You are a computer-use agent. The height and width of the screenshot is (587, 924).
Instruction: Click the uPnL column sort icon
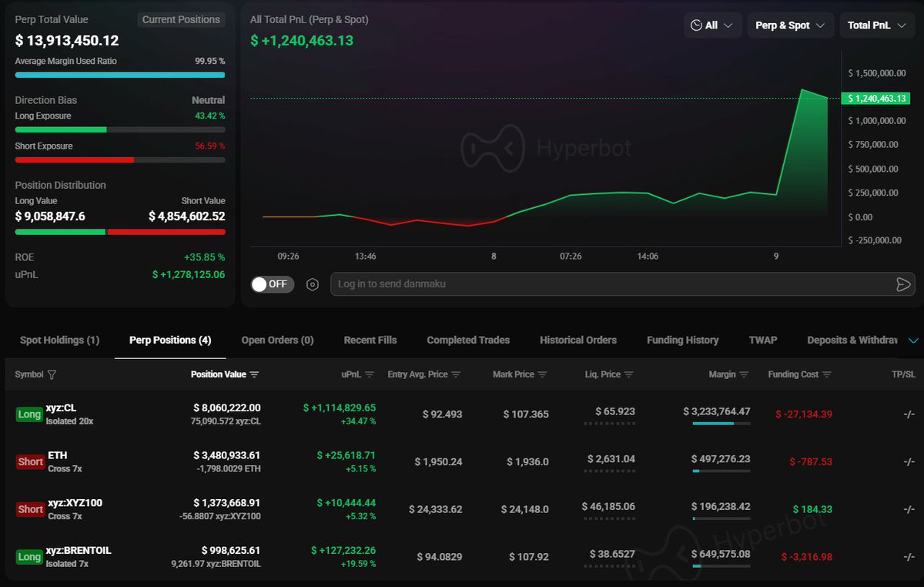(369, 375)
